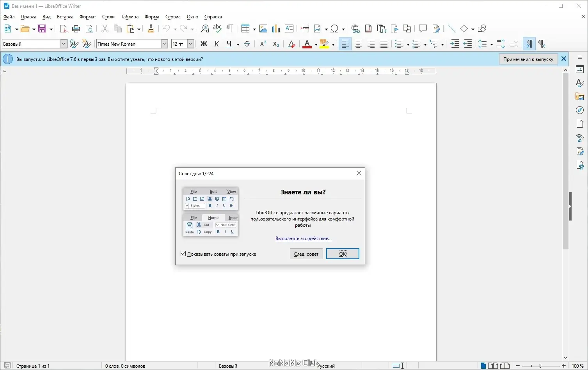Decrease paragraph indent
The width and height of the screenshot is (588, 370).
click(x=467, y=44)
